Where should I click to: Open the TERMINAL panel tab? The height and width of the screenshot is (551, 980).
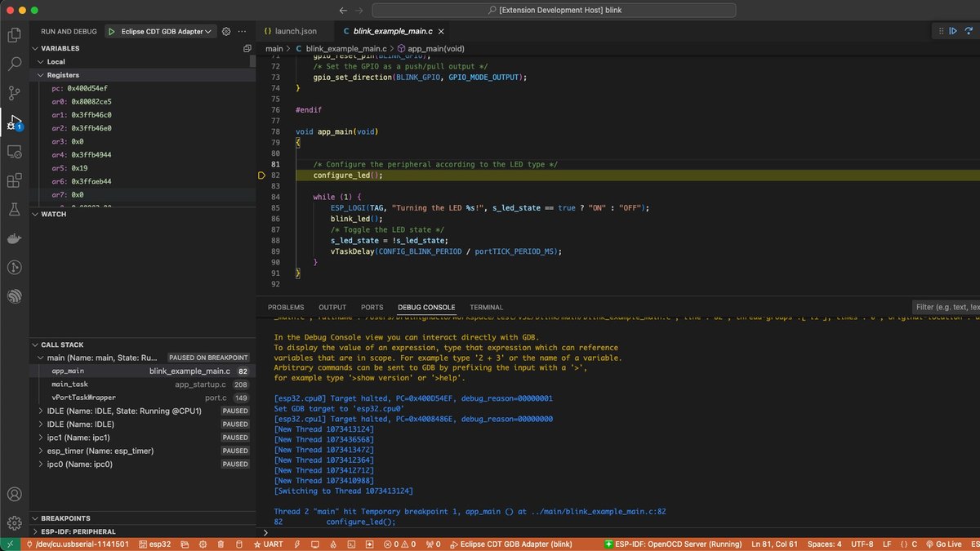click(487, 307)
